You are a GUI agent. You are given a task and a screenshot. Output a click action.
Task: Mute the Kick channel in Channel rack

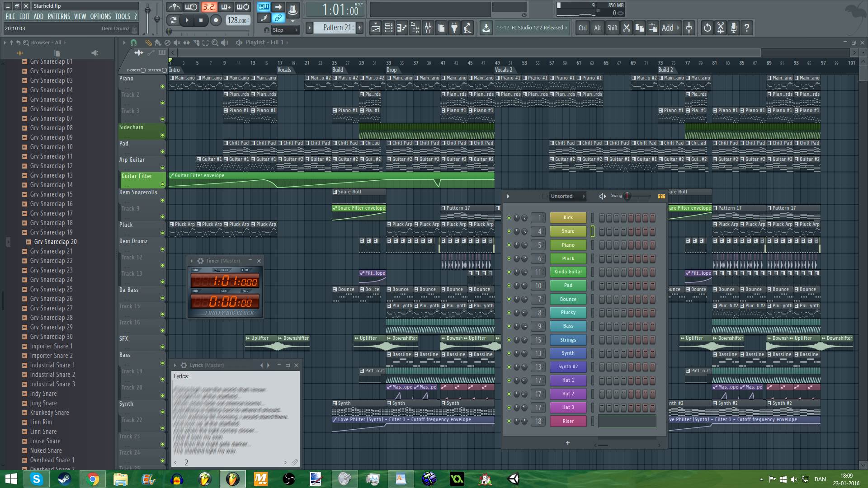509,218
